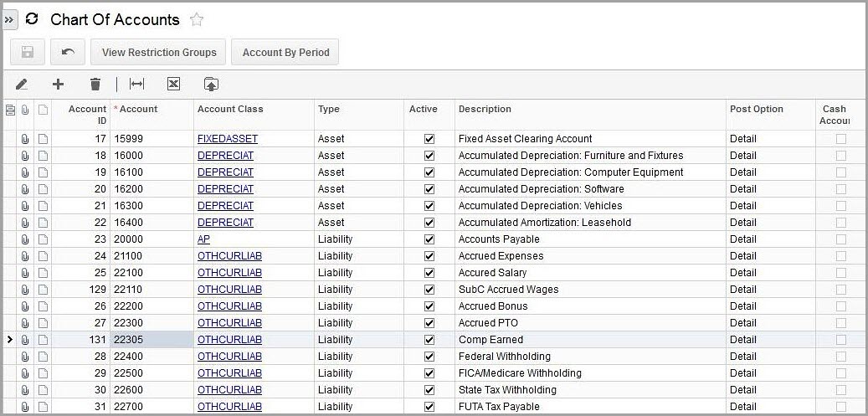Expand the left navigation pane chevron

pyautogui.click(x=10, y=19)
